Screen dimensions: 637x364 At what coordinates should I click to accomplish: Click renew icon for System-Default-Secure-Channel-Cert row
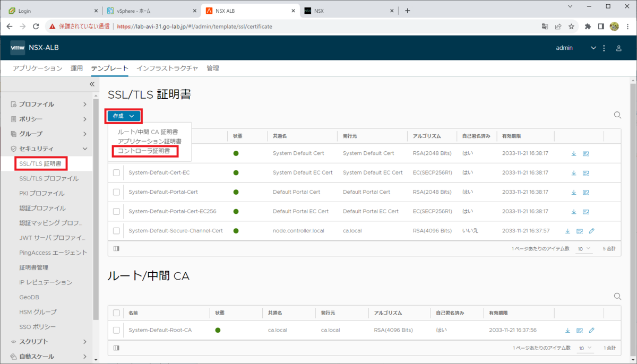coord(580,231)
